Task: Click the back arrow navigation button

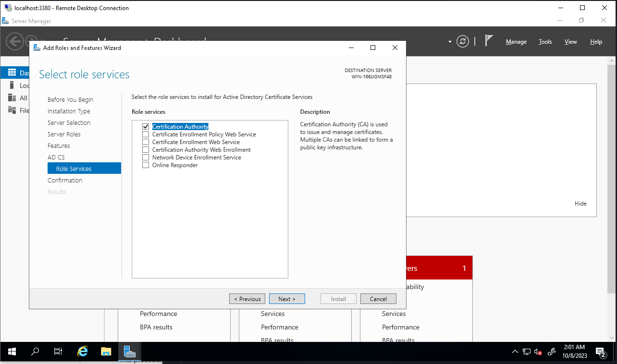Action: point(14,41)
